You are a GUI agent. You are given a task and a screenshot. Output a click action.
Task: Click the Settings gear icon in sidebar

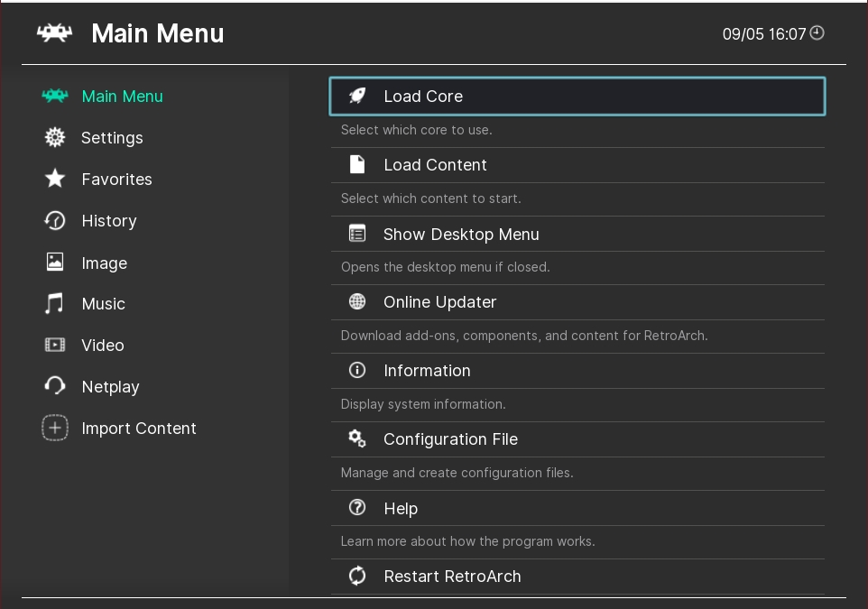tap(55, 137)
